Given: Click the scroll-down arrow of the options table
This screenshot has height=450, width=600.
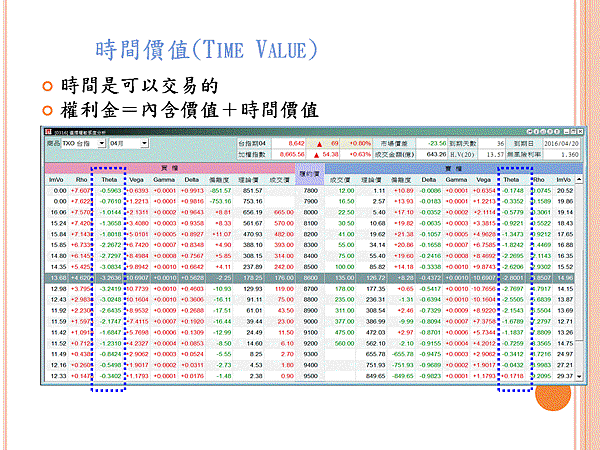Looking at the screenshot, I should click(x=579, y=377).
